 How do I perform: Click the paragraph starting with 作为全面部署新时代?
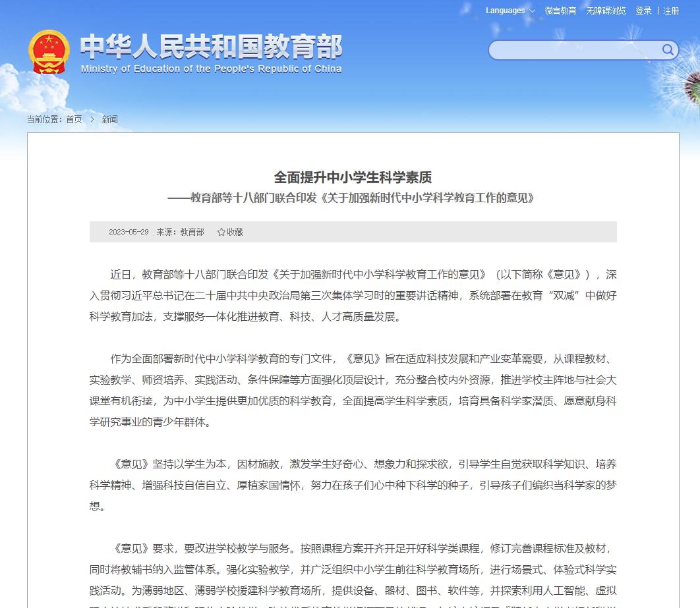353,391
